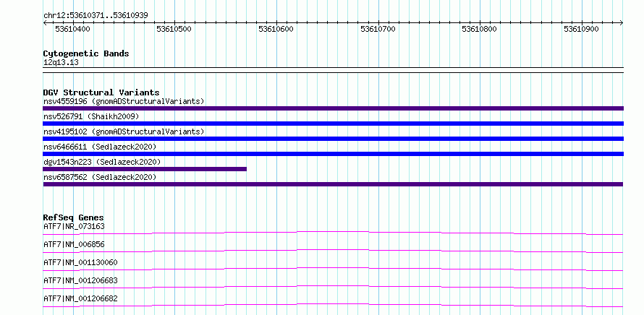Viewport: 644px width, 315px height.
Task: Open the ATF7|NM_001206682 transcript label
Action: point(80,298)
